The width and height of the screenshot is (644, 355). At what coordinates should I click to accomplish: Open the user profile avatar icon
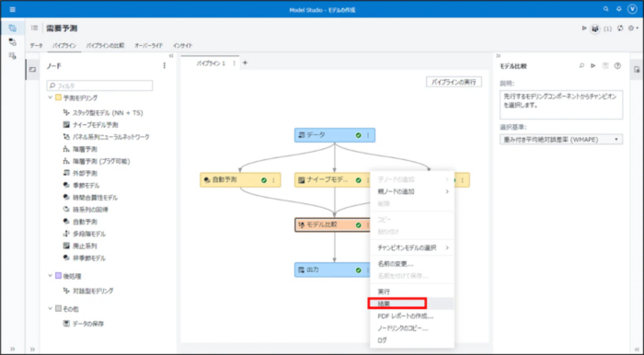point(633,9)
